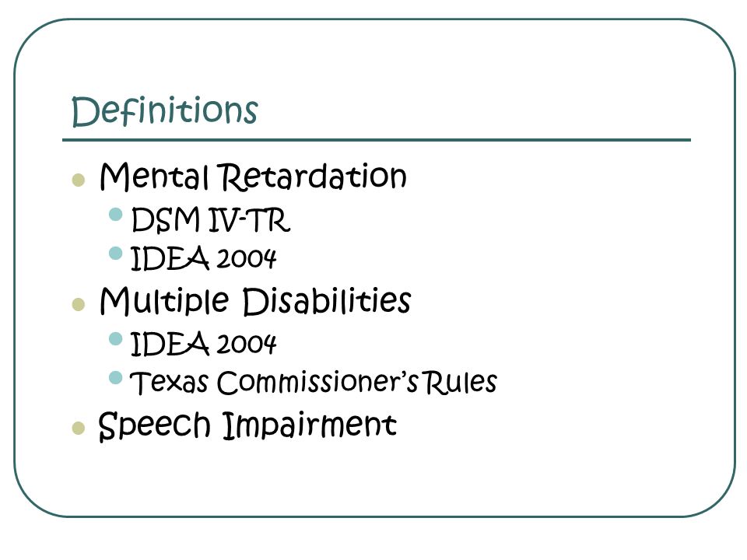
Task: Select the Mental Retardation heading text
Action: (x=253, y=177)
